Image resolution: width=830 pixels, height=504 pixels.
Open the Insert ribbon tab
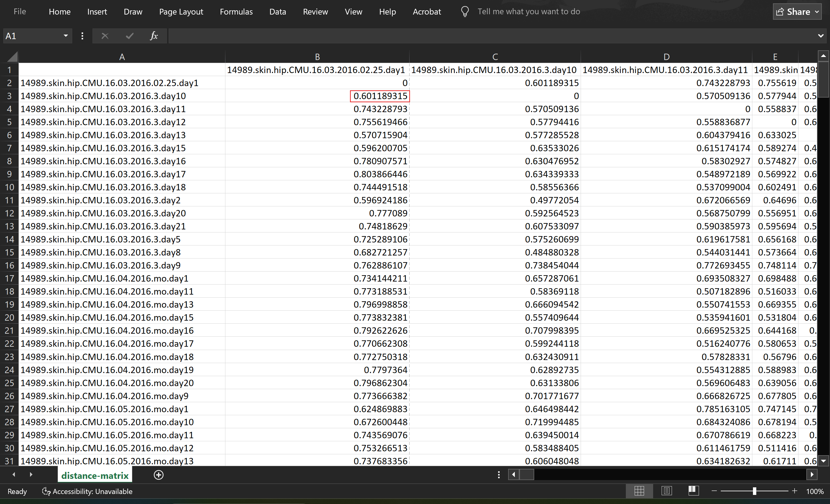[97, 12]
